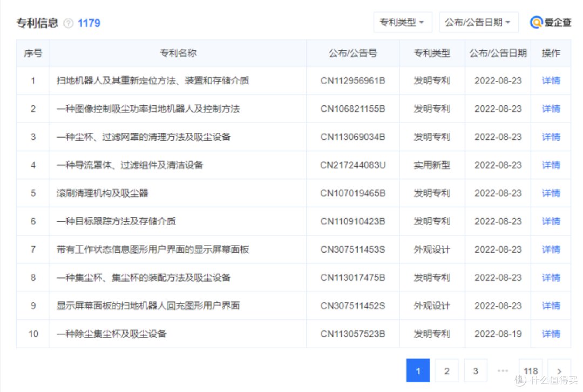
Task: Click the 实用新型 type cell in row 4
Action: [432, 165]
